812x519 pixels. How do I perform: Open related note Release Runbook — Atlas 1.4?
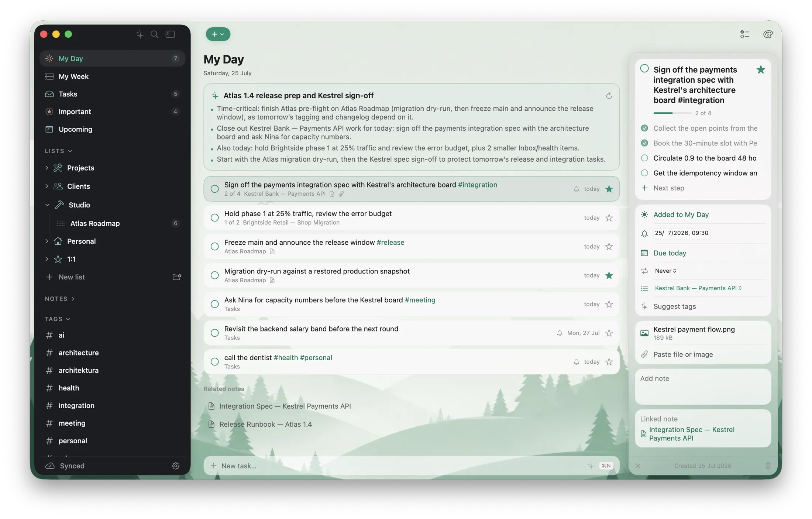pos(265,425)
